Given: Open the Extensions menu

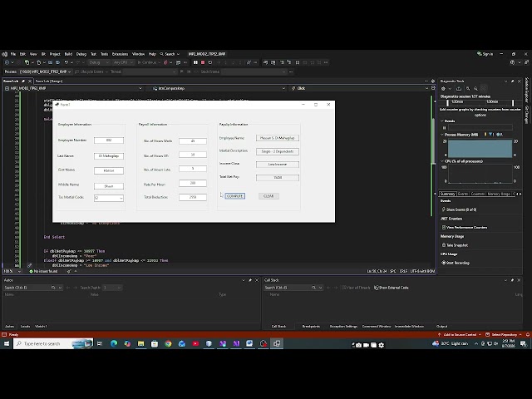Looking at the screenshot, I should 120,54.
